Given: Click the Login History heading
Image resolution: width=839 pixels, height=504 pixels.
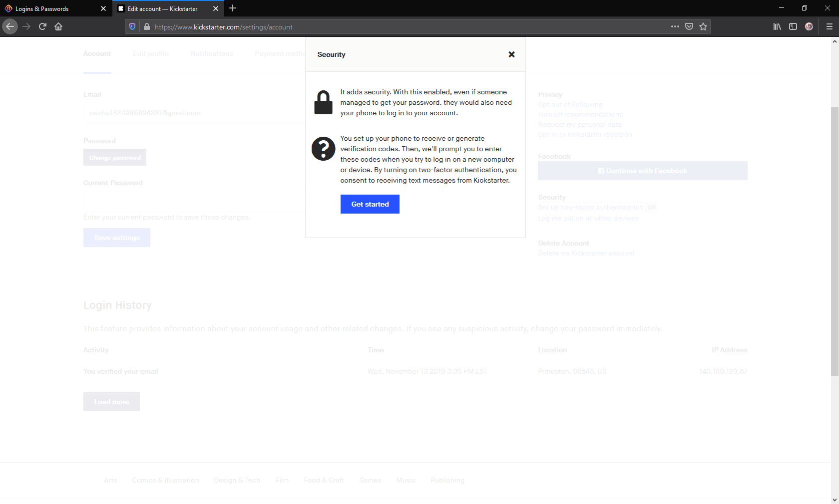Looking at the screenshot, I should coord(117,305).
